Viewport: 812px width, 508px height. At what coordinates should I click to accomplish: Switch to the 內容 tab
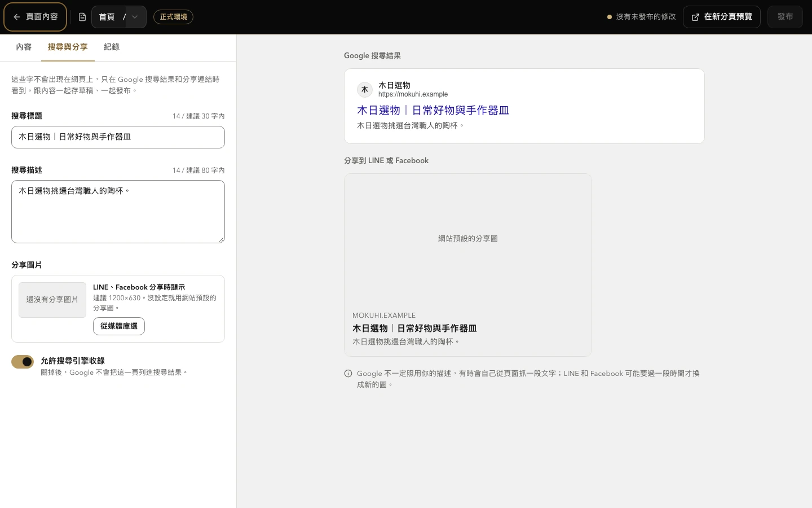point(24,47)
